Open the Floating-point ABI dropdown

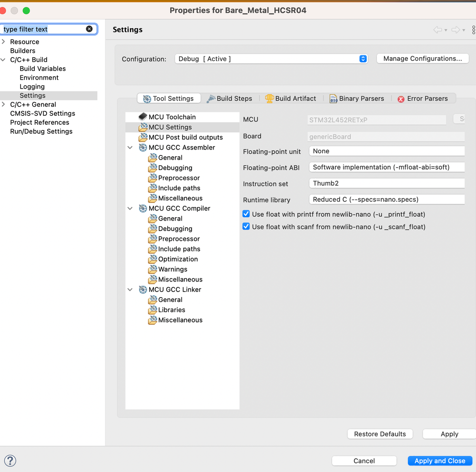pos(387,167)
